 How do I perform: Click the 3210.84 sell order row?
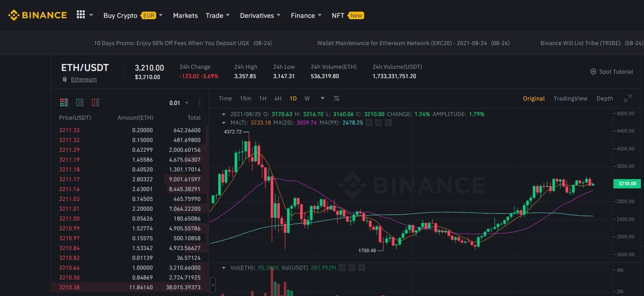point(130,248)
